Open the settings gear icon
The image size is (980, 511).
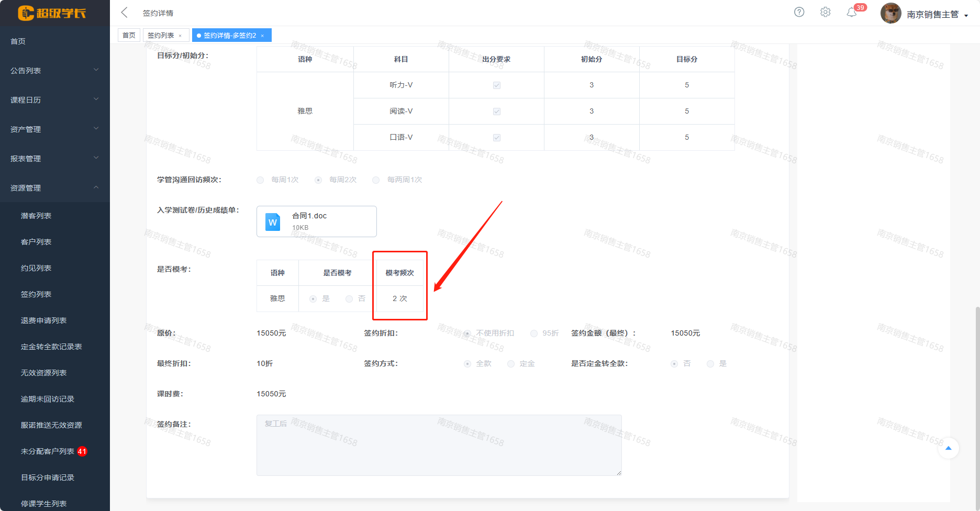point(825,12)
